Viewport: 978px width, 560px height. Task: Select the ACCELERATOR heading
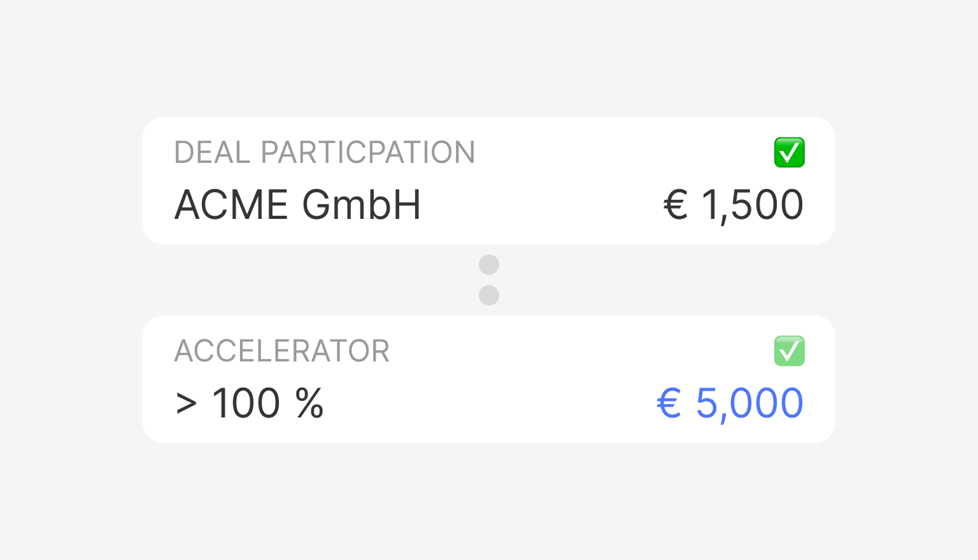point(282,351)
